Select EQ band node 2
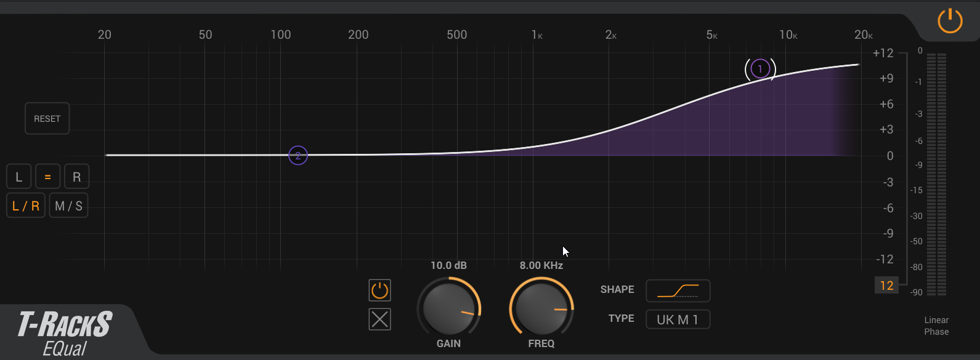Screen dimensions: 980x360 point(298,156)
